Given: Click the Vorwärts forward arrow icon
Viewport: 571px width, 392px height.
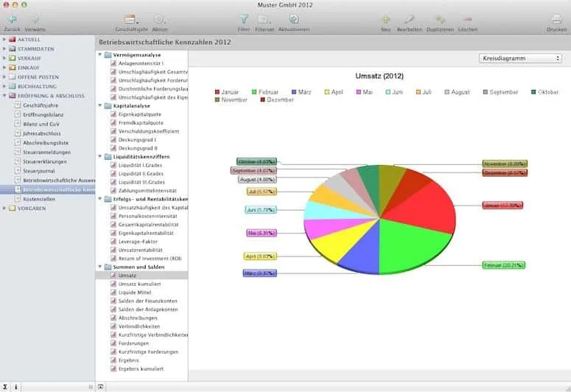Looking at the screenshot, I should (35, 19).
